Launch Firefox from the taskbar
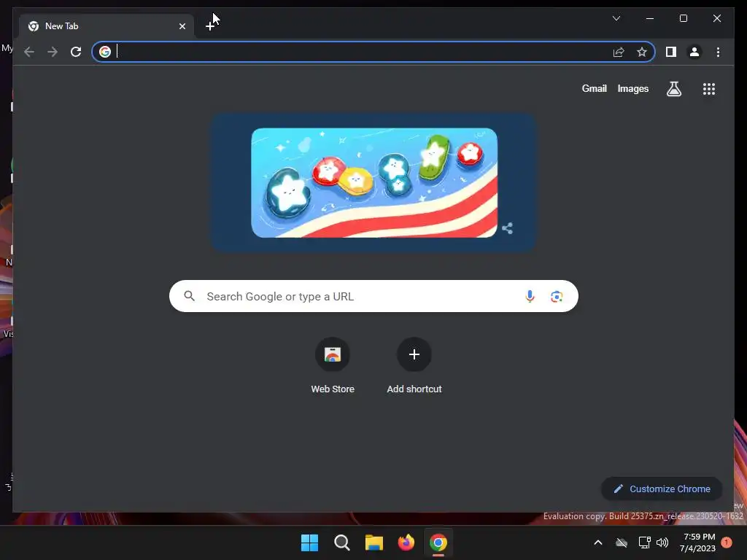 click(406, 542)
